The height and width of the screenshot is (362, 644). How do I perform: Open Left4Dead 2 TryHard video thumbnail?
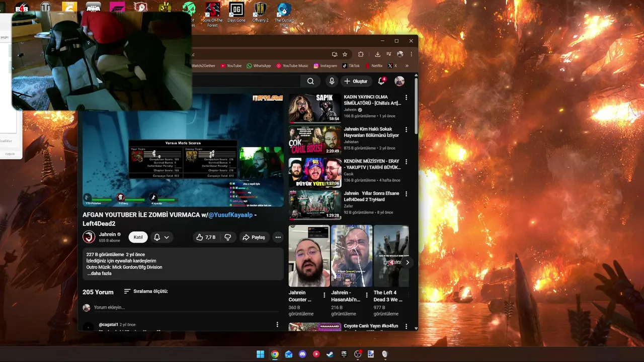pos(315,205)
